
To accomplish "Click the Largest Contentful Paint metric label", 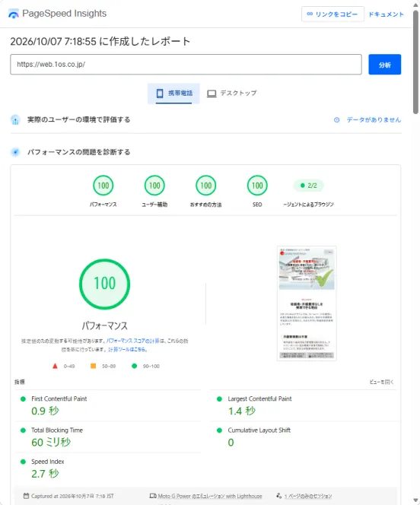I will (x=259, y=399).
